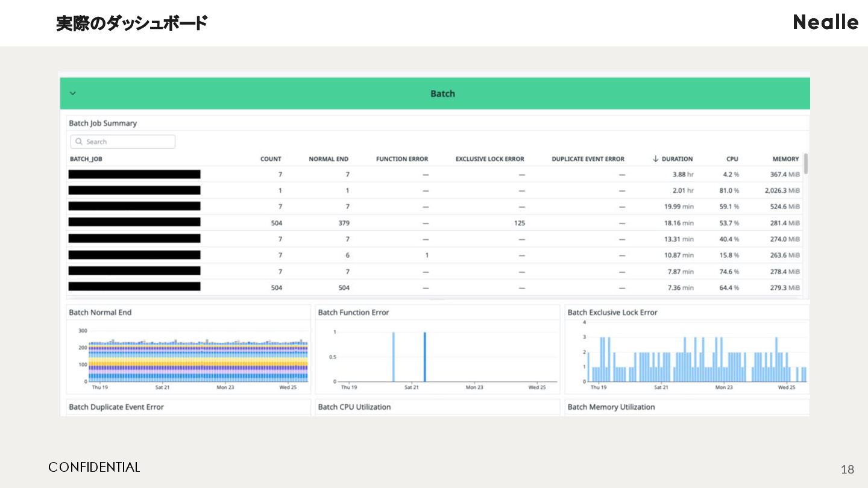868x488 pixels.
Task: Click the EXCLUSIVE LOCK ERROR header
Action: point(489,159)
